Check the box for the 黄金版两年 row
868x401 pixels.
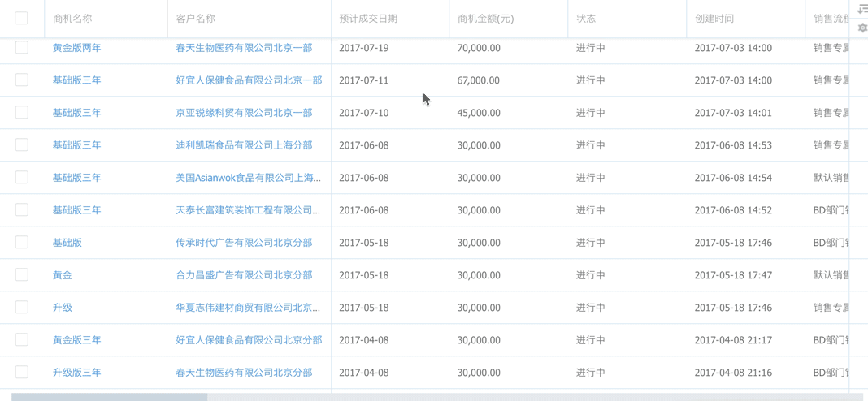[x=22, y=48]
